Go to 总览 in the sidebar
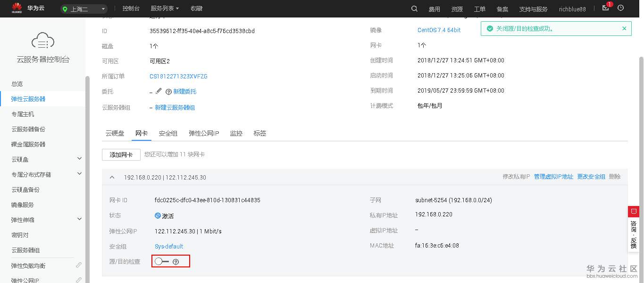The height and width of the screenshot is (283, 644). coord(17,84)
